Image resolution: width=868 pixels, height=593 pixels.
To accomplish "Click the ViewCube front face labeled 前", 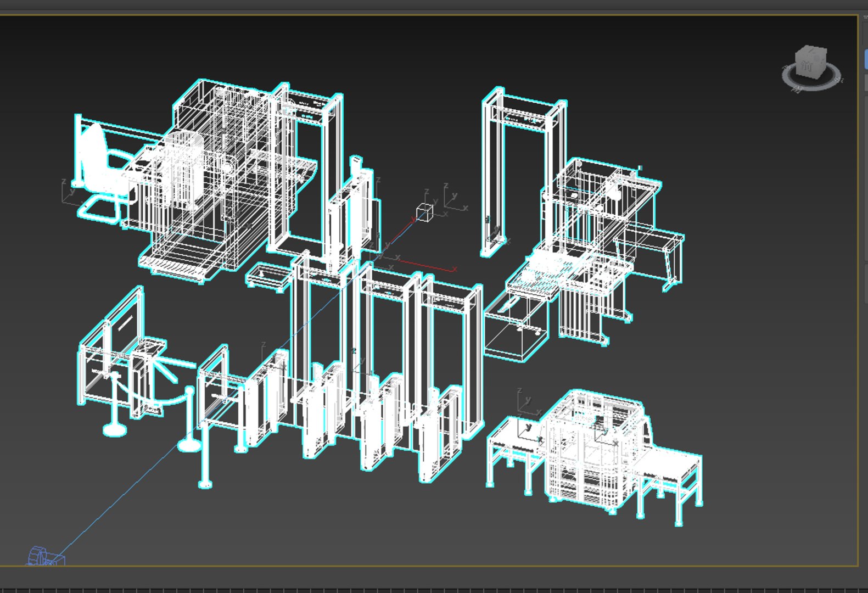I will (807, 66).
